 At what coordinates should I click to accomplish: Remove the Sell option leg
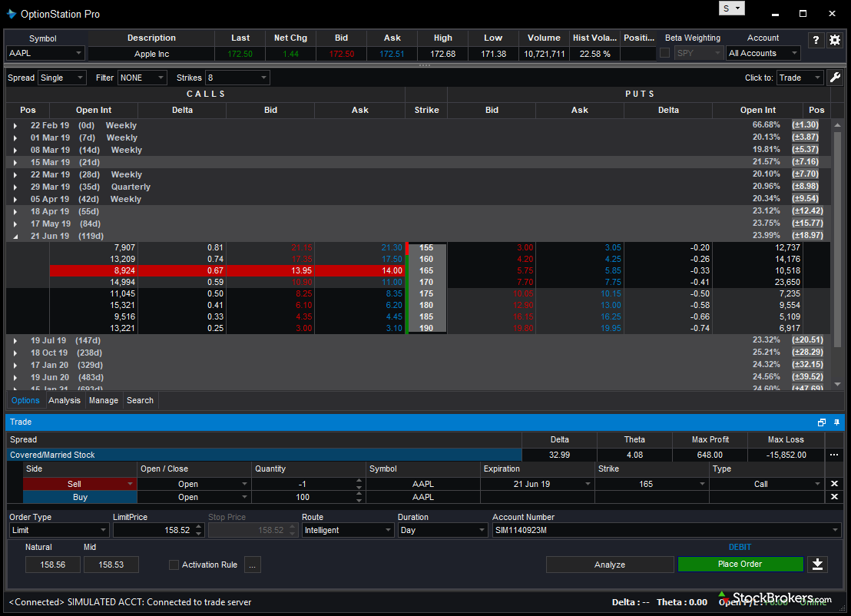point(834,484)
